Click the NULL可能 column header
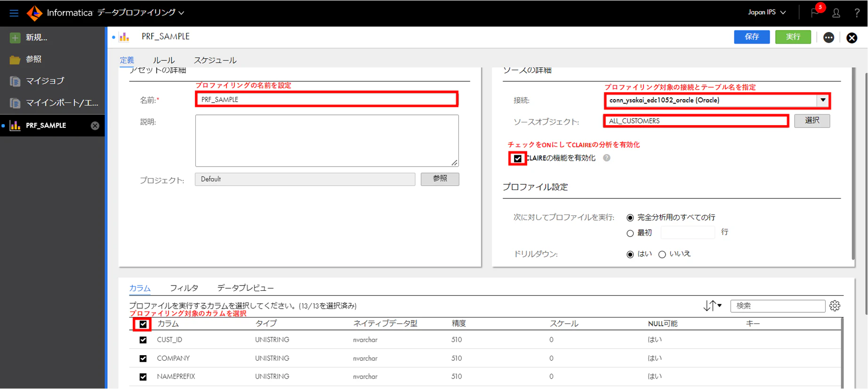Viewport: 868px width, 389px height. click(x=663, y=324)
